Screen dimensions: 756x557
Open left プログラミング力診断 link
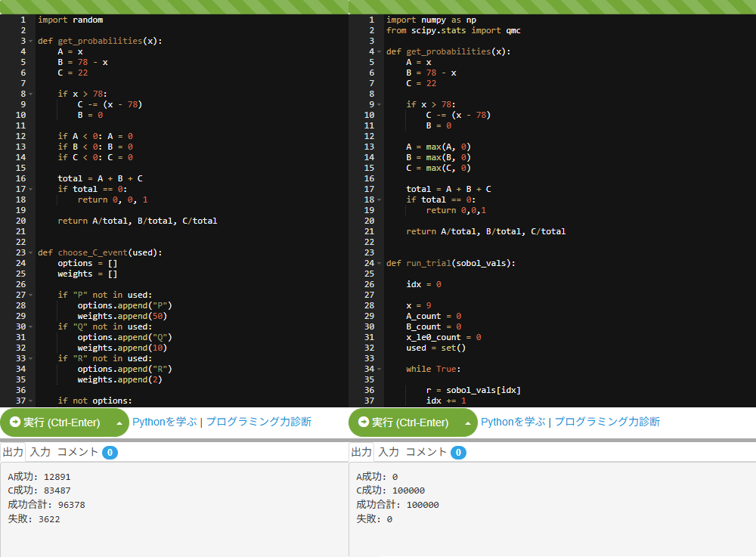(x=259, y=422)
